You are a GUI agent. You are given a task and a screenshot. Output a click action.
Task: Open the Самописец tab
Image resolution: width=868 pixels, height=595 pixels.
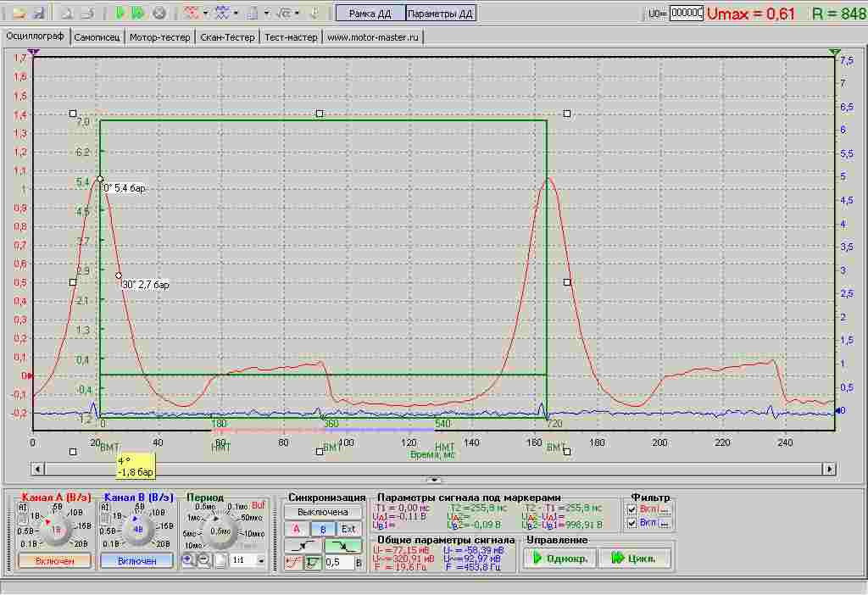tap(97, 37)
